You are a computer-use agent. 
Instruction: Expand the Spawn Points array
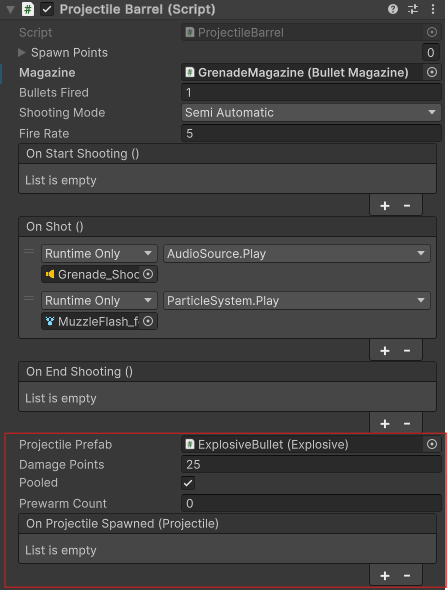pyautogui.click(x=22, y=53)
